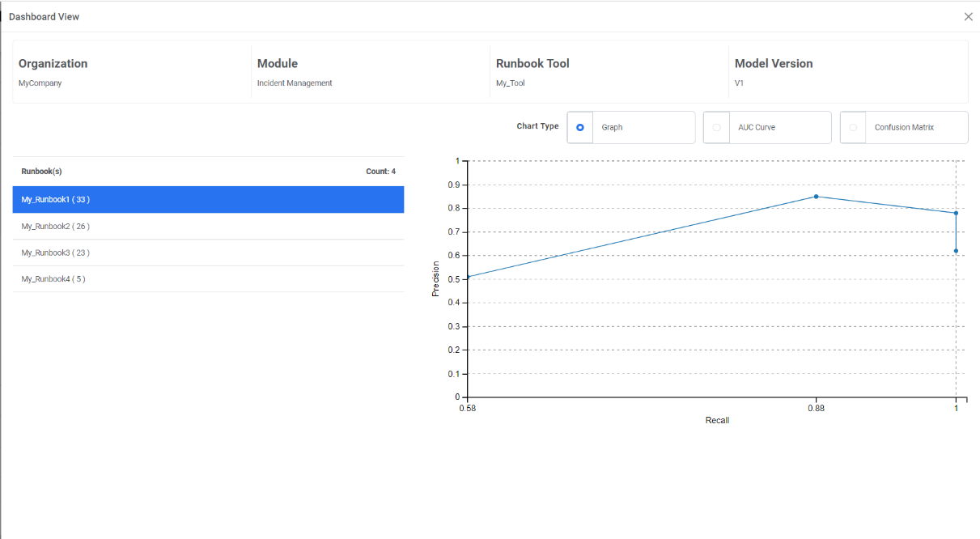Click the Runbook(s) list header
Screen dimensions: 980x539
click(x=42, y=172)
